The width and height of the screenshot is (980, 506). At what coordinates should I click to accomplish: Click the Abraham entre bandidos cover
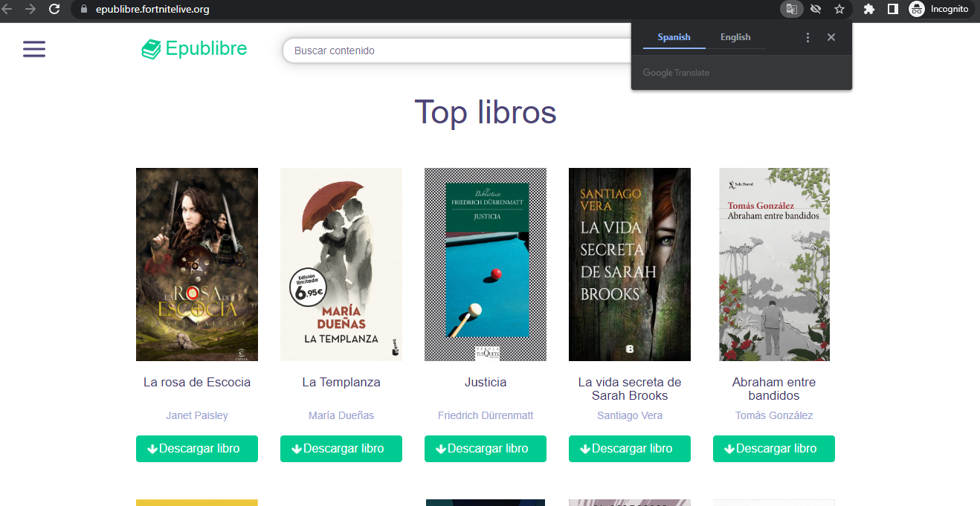[x=774, y=265]
